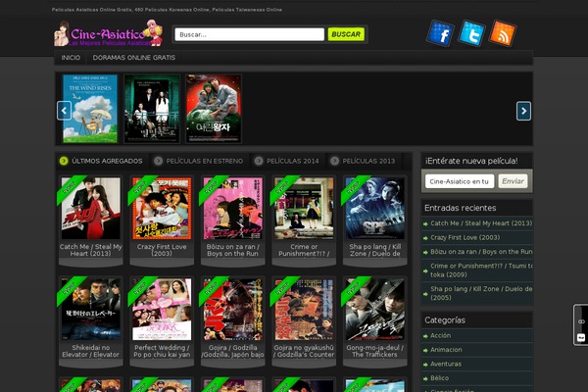This screenshot has height=392, width=588.
Task: Open The Wind Rises carousel poster
Action: 90,109
